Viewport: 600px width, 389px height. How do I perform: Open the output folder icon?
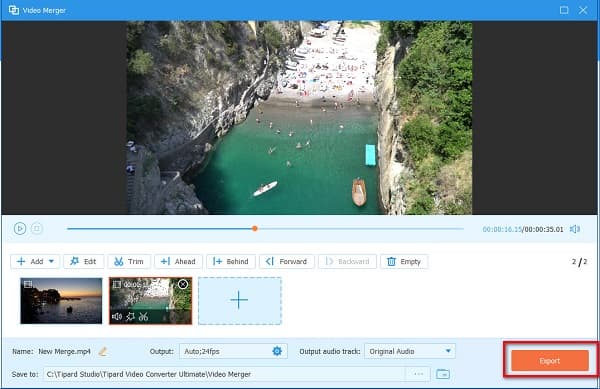pyautogui.click(x=443, y=374)
